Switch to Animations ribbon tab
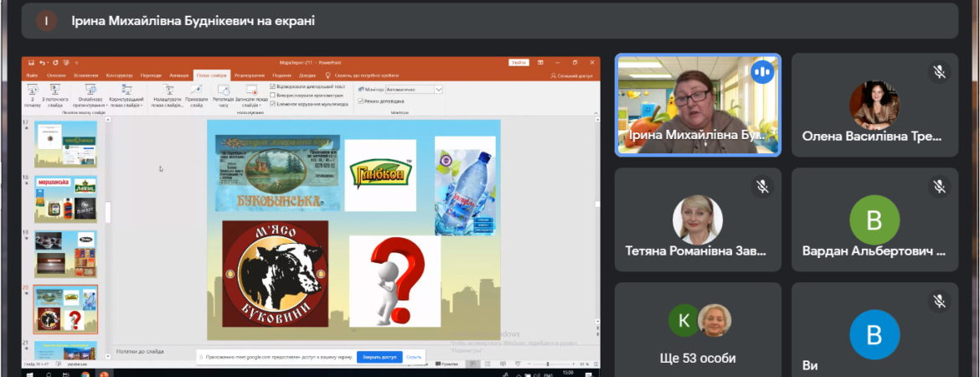980x377 pixels. (x=178, y=75)
